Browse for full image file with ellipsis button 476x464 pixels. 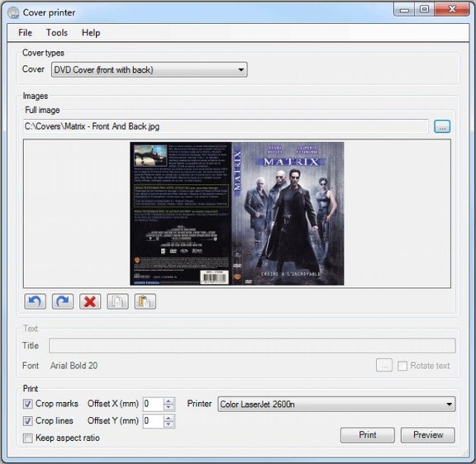442,126
